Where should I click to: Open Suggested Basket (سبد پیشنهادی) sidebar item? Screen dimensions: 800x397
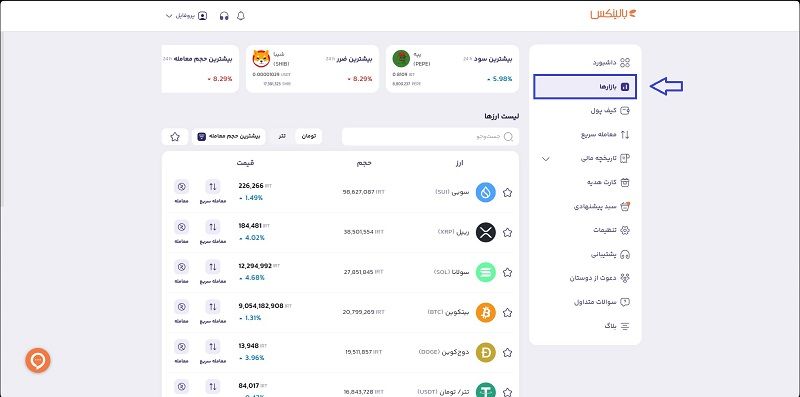coord(602,206)
